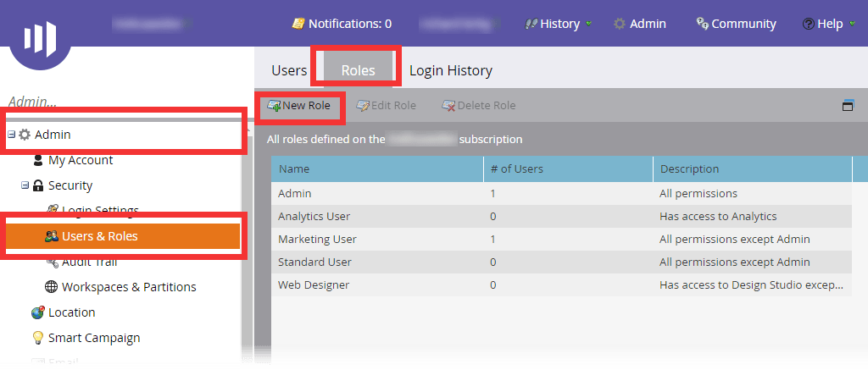Click 'Has access to Analytics' description

tap(718, 216)
